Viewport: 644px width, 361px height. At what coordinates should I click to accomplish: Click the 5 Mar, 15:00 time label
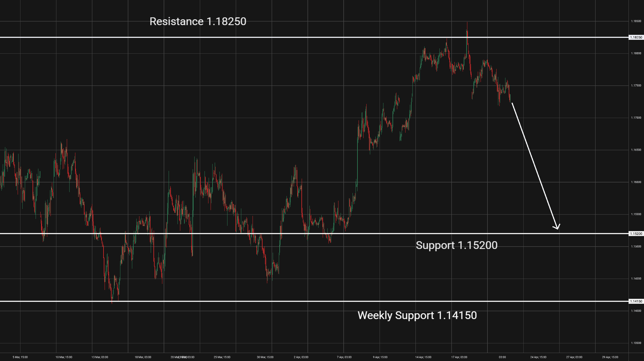(20, 357)
